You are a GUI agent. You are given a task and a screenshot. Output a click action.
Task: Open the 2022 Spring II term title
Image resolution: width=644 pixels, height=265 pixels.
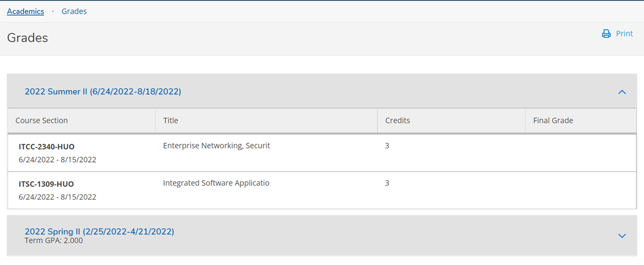pos(100,231)
